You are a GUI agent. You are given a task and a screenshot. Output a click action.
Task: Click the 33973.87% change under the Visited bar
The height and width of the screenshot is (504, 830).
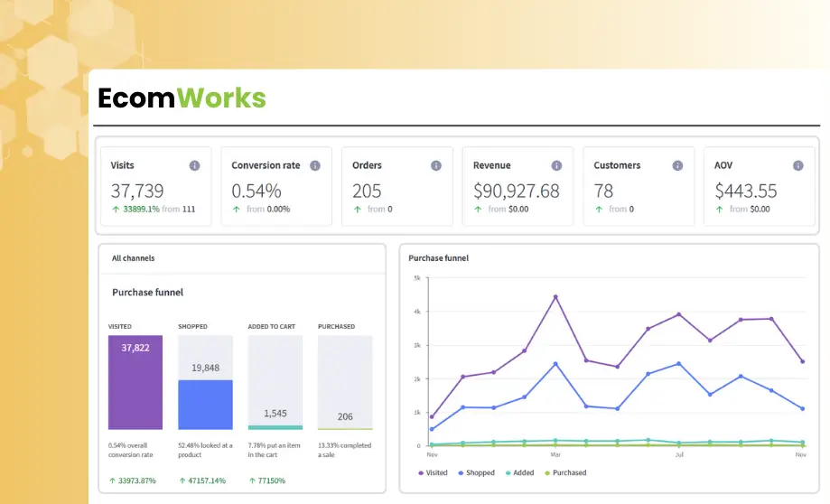tap(137, 481)
